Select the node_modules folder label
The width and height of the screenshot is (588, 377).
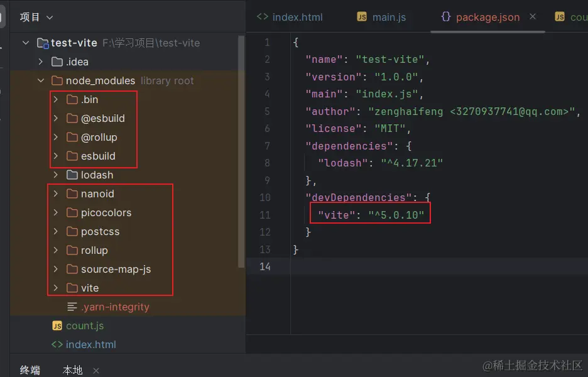pos(101,80)
